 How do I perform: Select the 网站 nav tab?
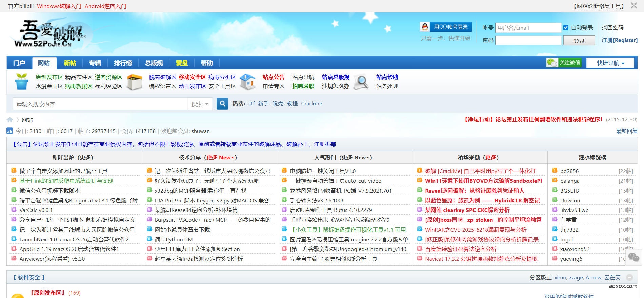(44, 63)
